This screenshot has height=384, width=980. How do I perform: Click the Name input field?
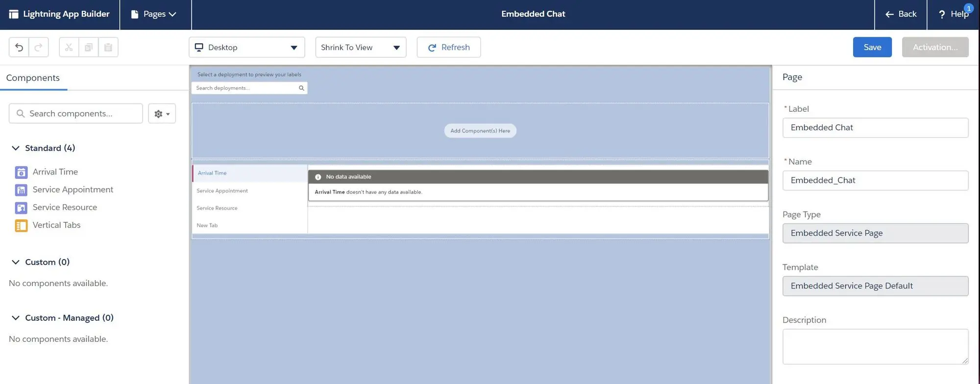coord(875,180)
